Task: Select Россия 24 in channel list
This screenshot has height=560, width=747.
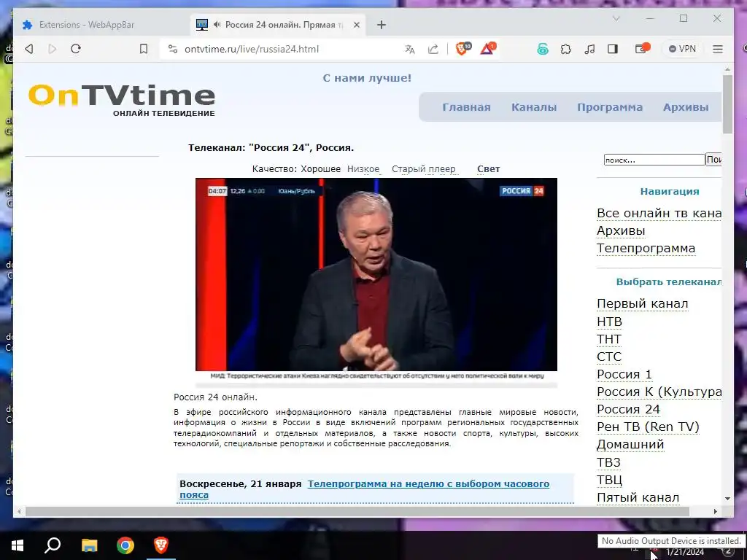Action: point(628,410)
